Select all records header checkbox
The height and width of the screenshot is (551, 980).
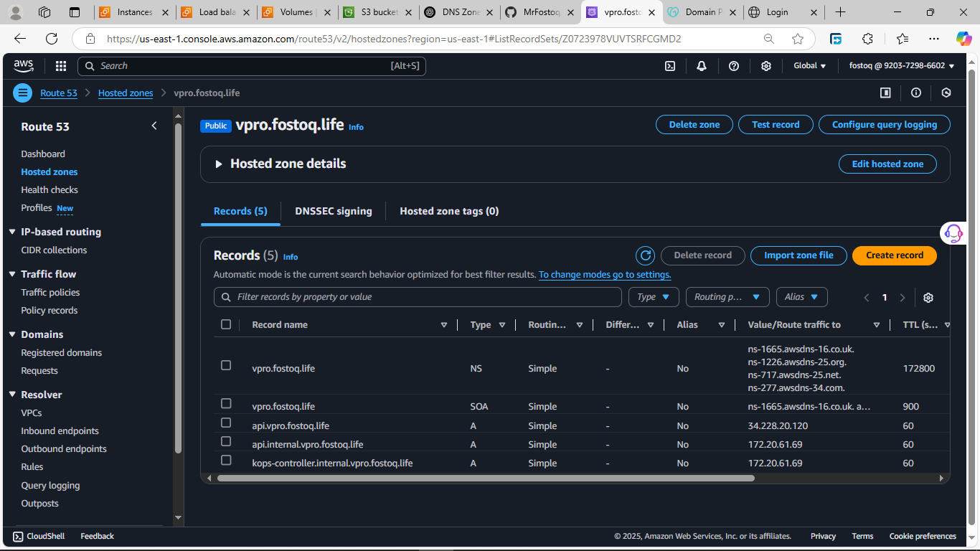(x=226, y=324)
